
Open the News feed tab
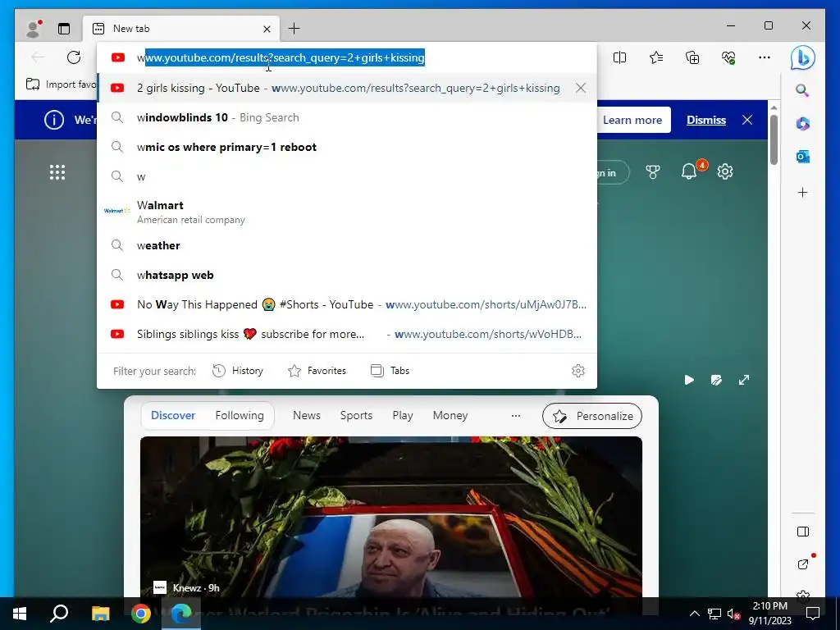click(x=307, y=415)
